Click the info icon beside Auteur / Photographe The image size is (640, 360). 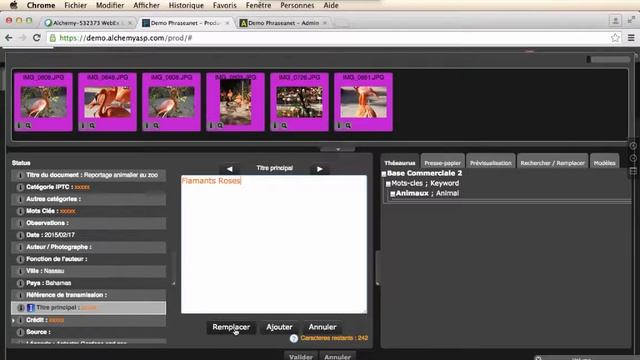pyautogui.click(x=20, y=247)
